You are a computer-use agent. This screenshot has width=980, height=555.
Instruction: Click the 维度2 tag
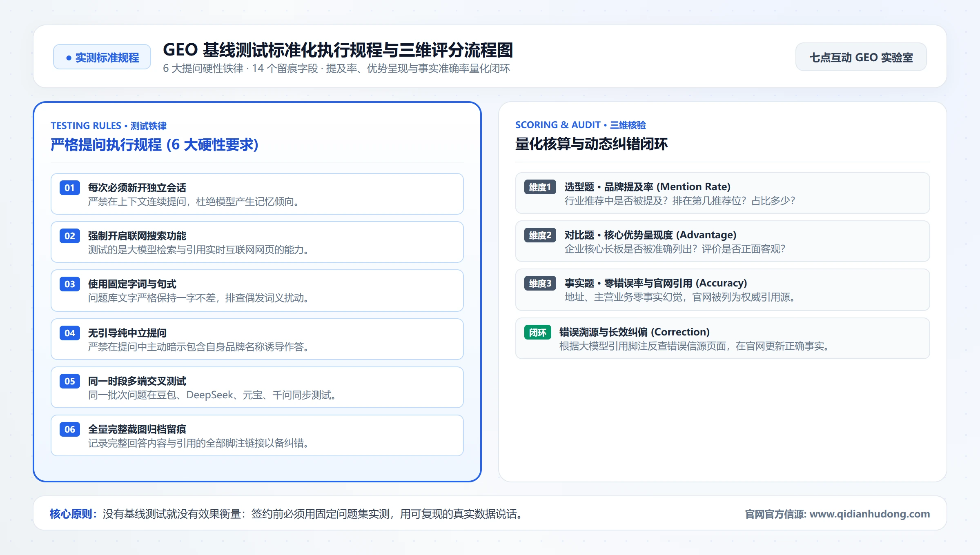click(540, 235)
